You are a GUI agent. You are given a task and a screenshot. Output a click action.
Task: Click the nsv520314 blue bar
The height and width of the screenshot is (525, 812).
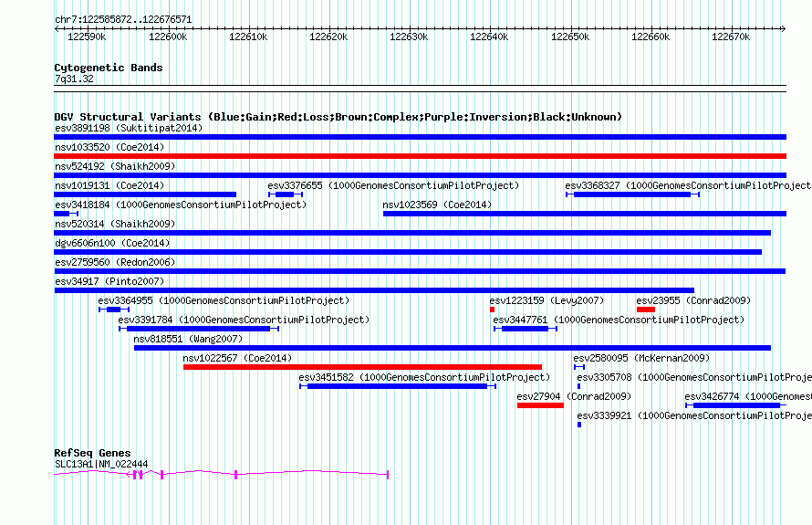pyautogui.click(x=412, y=233)
